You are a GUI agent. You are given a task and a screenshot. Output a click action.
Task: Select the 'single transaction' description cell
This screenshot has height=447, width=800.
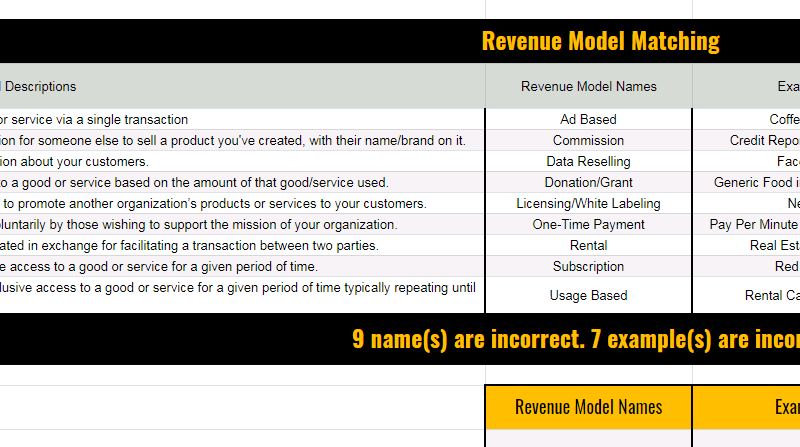242,119
